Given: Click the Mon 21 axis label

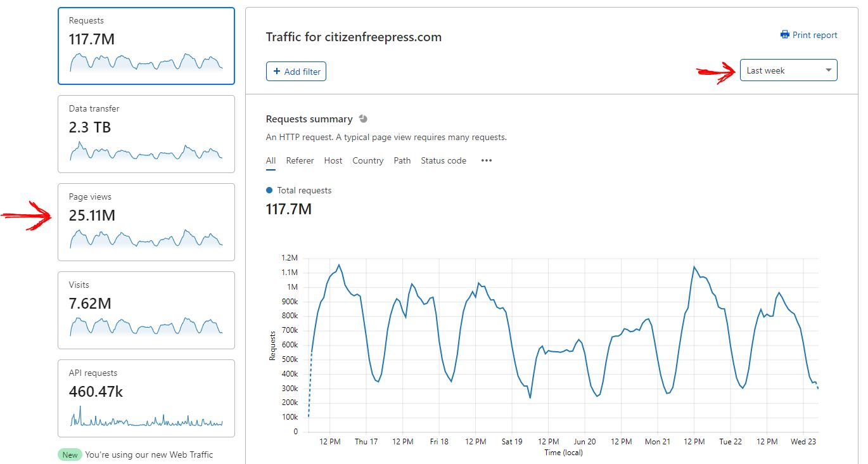Looking at the screenshot, I should (x=658, y=441).
